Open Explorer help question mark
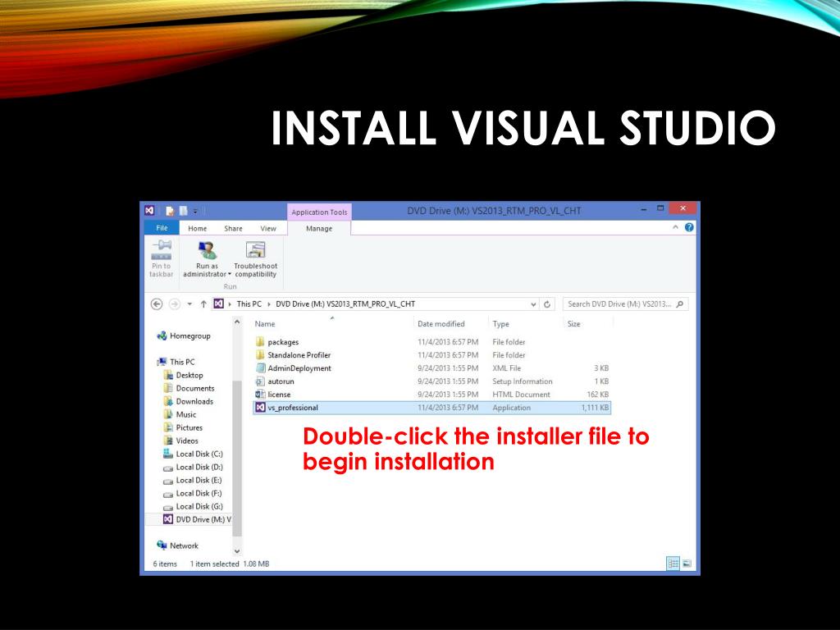Screen dimensions: 840x630 [x=689, y=227]
